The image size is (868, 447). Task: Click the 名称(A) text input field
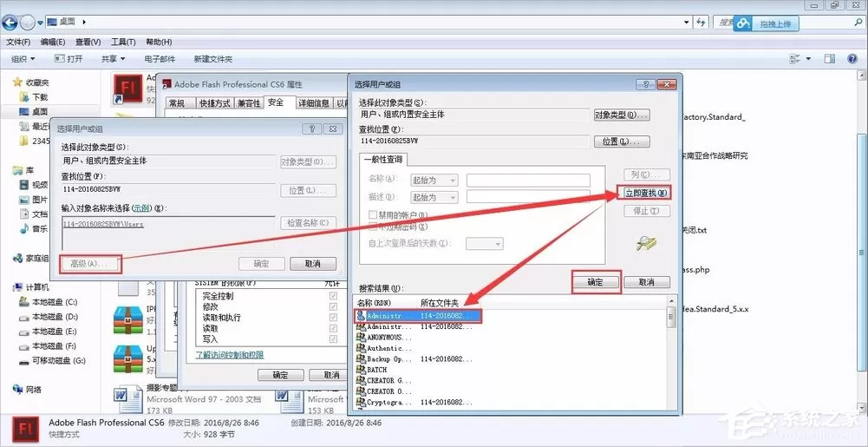click(528, 180)
